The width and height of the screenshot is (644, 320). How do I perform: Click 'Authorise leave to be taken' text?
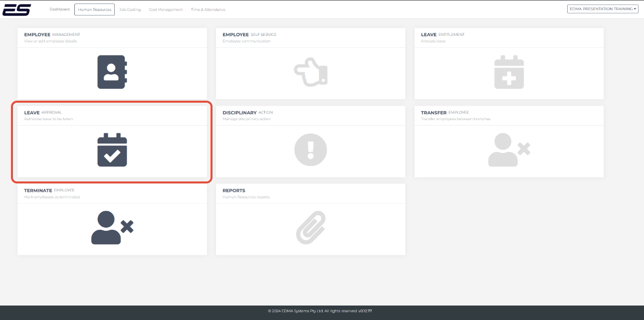[x=48, y=119]
